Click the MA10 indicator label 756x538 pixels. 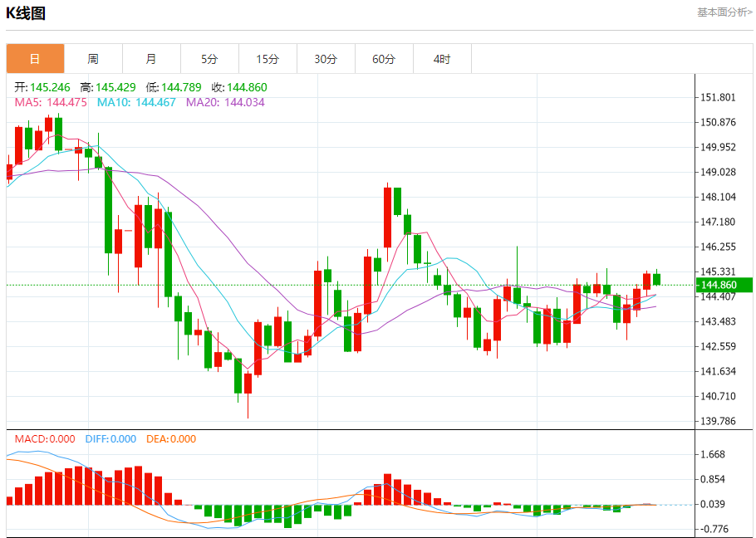pyautogui.click(x=136, y=102)
